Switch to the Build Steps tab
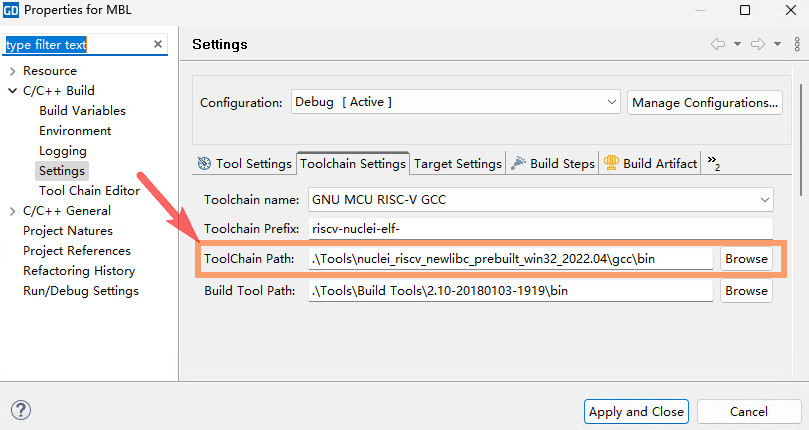 pos(553,163)
